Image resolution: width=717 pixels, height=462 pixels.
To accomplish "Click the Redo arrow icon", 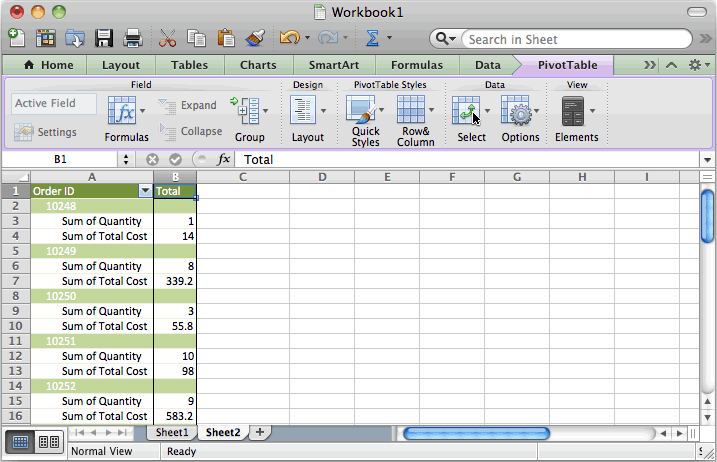I will [328, 38].
